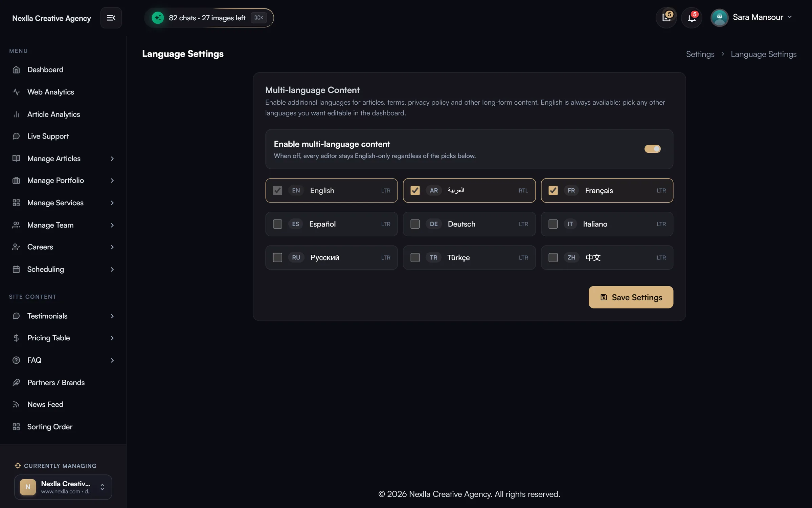Turn off Enable multi-language content switch

(652, 149)
